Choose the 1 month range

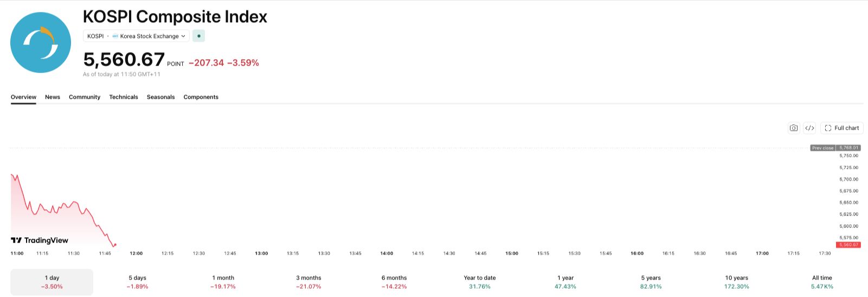223,282
